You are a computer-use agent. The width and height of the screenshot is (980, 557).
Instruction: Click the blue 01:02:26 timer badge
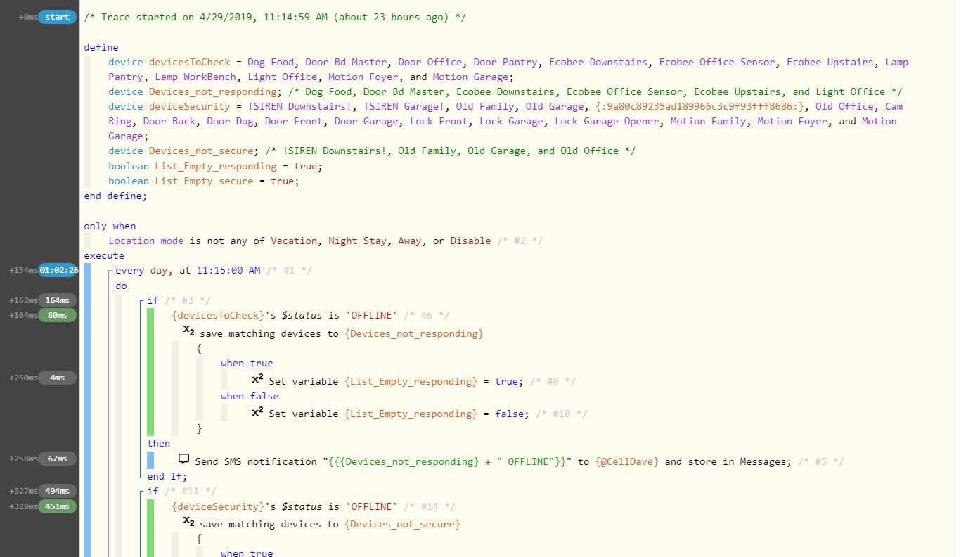point(58,269)
